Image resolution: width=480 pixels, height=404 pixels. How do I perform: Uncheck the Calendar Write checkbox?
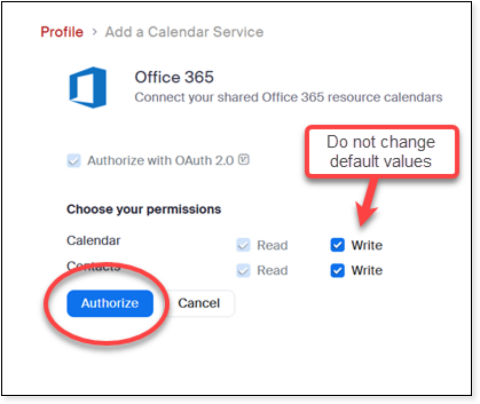[x=337, y=245]
